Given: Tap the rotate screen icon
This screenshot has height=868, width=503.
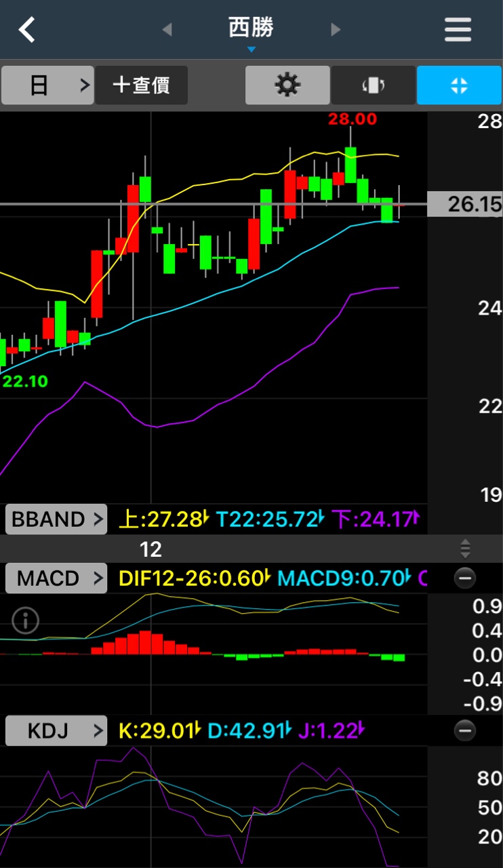Looking at the screenshot, I should (x=373, y=85).
